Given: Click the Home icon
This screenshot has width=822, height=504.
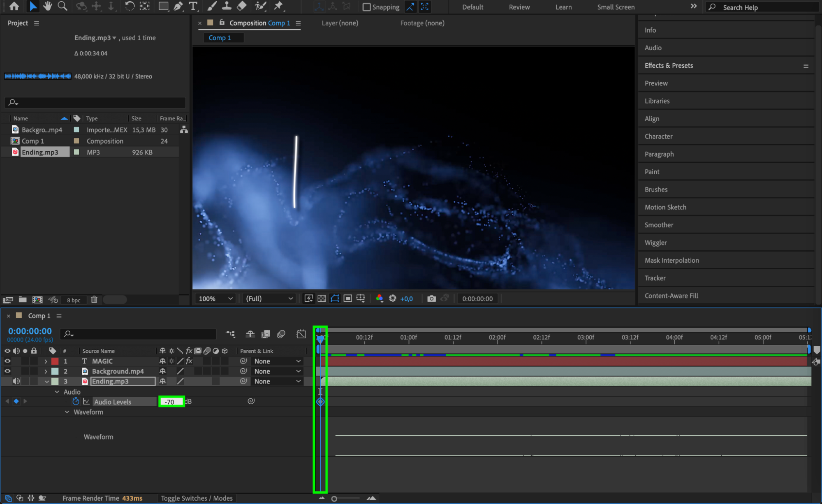Looking at the screenshot, I should click(14, 6).
